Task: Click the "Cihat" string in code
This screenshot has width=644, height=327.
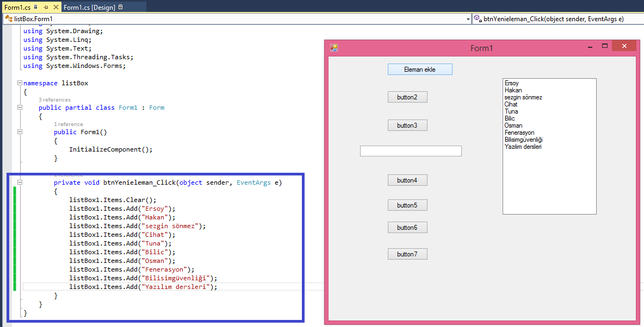Action: 155,235
